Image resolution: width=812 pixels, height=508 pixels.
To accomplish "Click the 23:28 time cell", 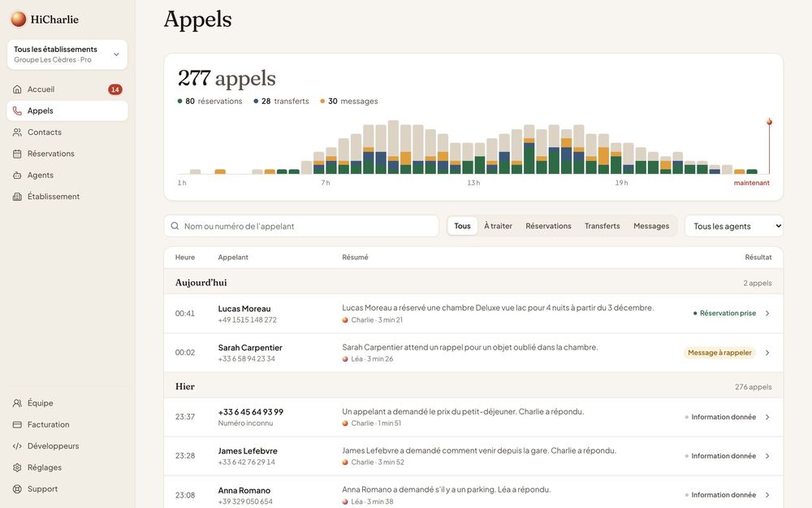I will [185, 456].
